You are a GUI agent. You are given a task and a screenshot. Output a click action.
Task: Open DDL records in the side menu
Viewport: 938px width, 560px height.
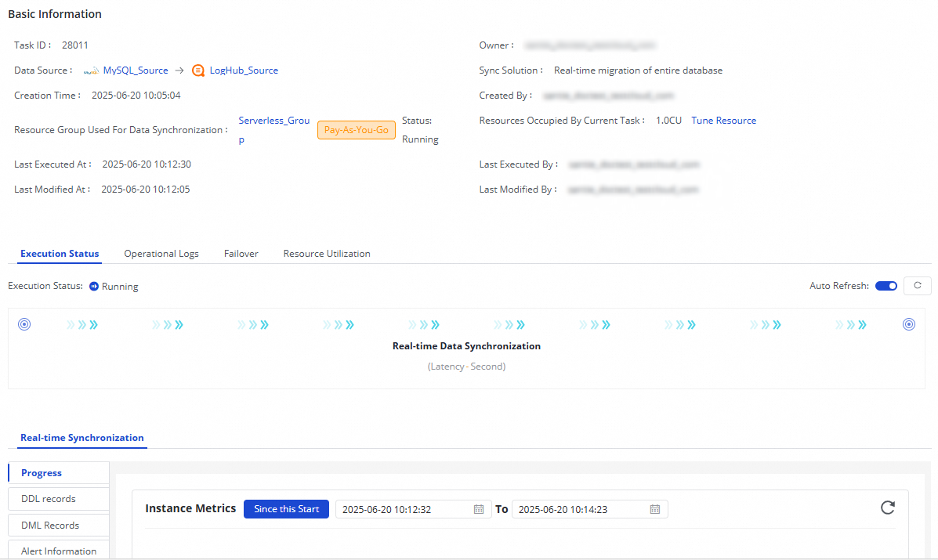tap(59, 498)
